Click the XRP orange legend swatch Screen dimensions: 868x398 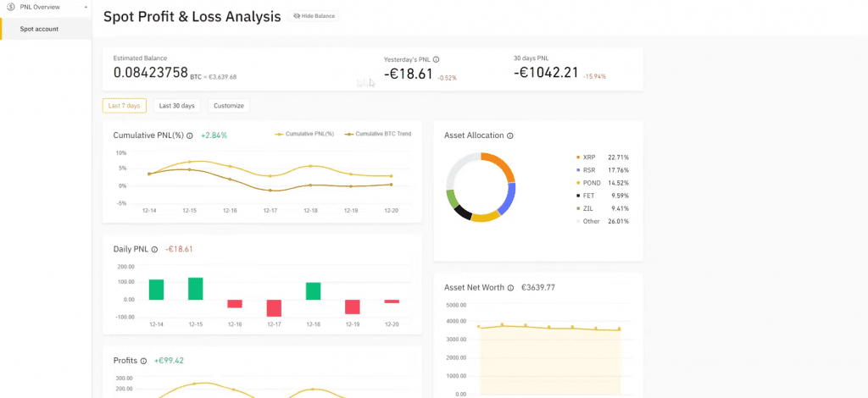[x=578, y=158]
